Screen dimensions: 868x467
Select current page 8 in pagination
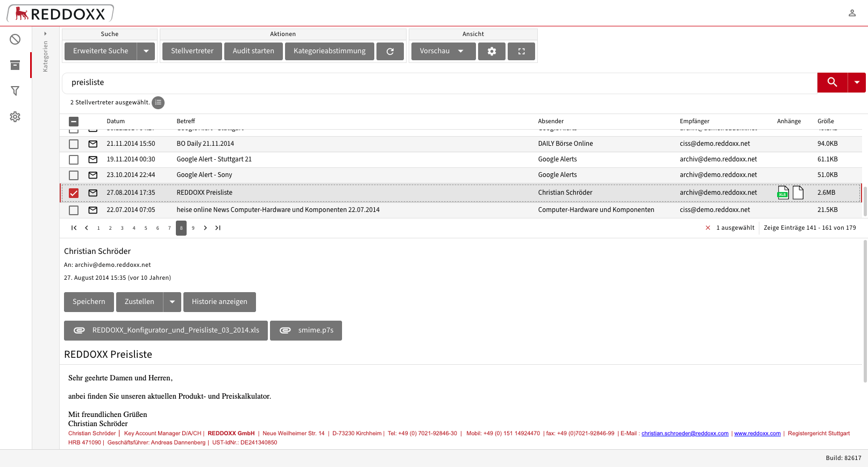[181, 228]
